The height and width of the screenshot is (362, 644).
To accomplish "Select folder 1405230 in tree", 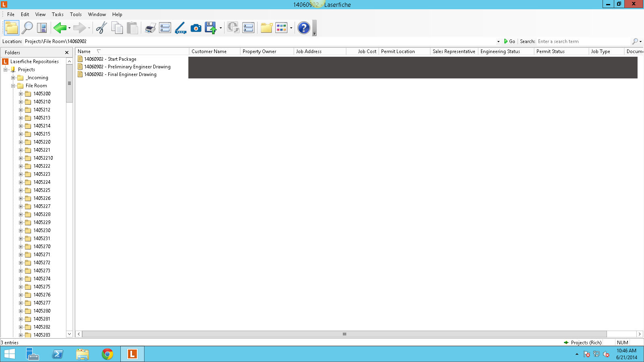I will coord(42,230).
